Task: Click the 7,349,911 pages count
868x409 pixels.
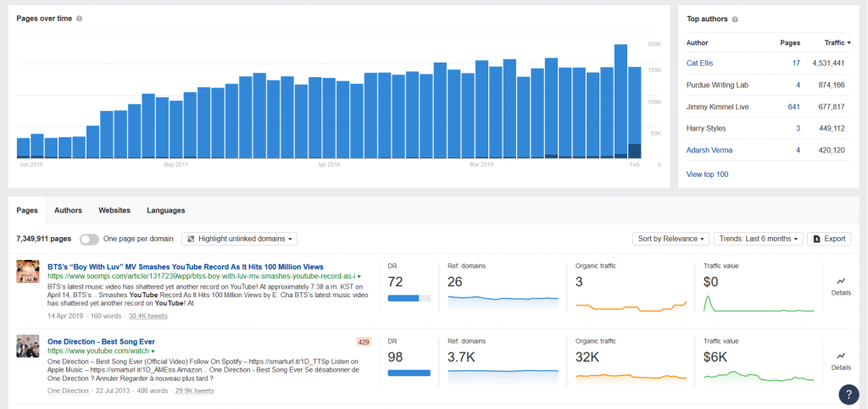Action: click(44, 240)
